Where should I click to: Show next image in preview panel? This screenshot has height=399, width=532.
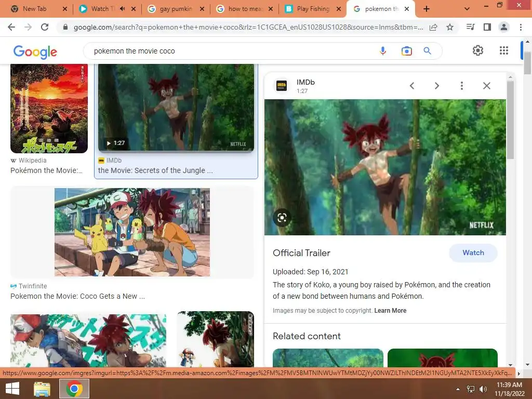point(436,86)
